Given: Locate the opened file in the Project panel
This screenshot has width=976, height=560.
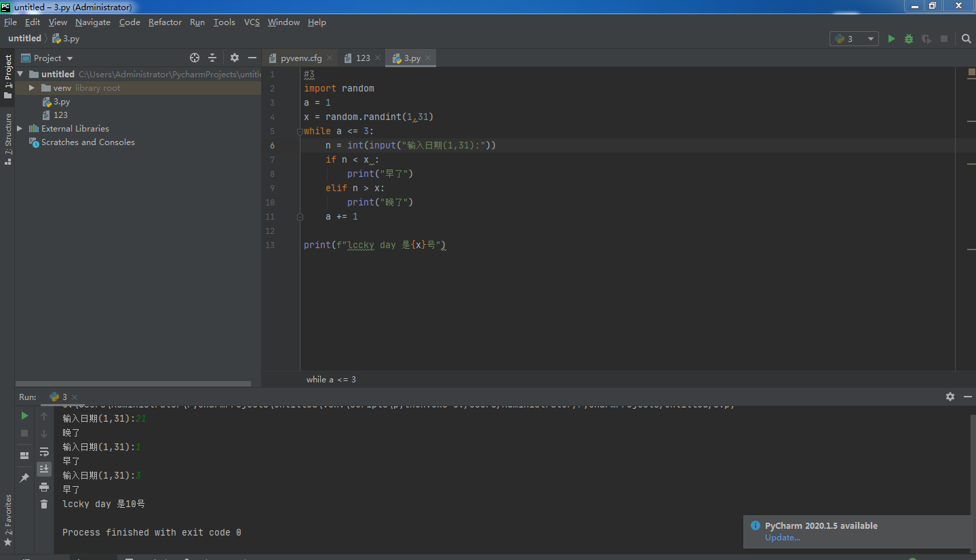Looking at the screenshot, I should [x=195, y=58].
